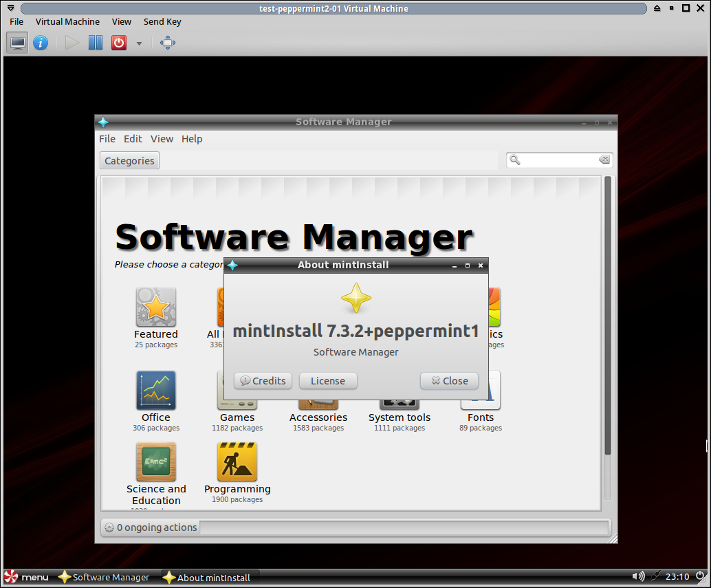The image size is (711, 588).
Task: Open the Science and Education category icon
Action: [156, 461]
